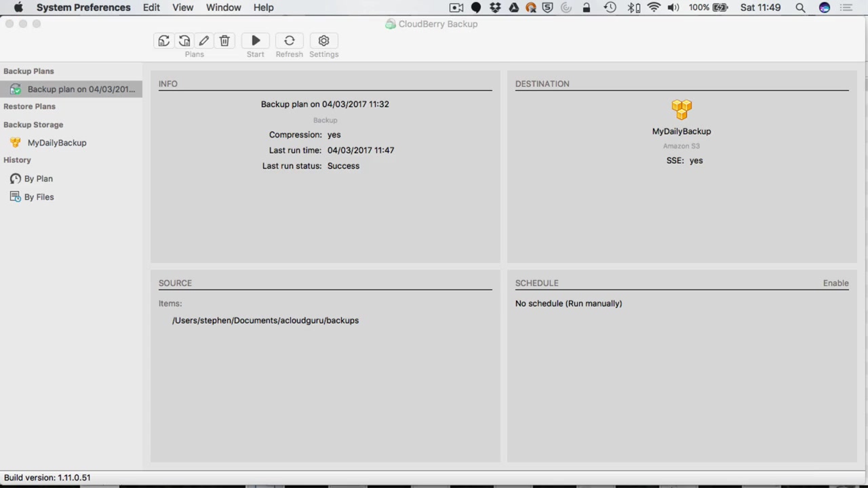Open the Edit menu
The image size is (868, 488).
pos(151,7)
